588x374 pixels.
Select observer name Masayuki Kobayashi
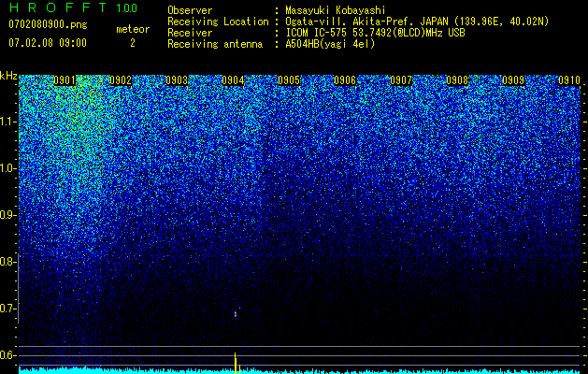(x=336, y=10)
